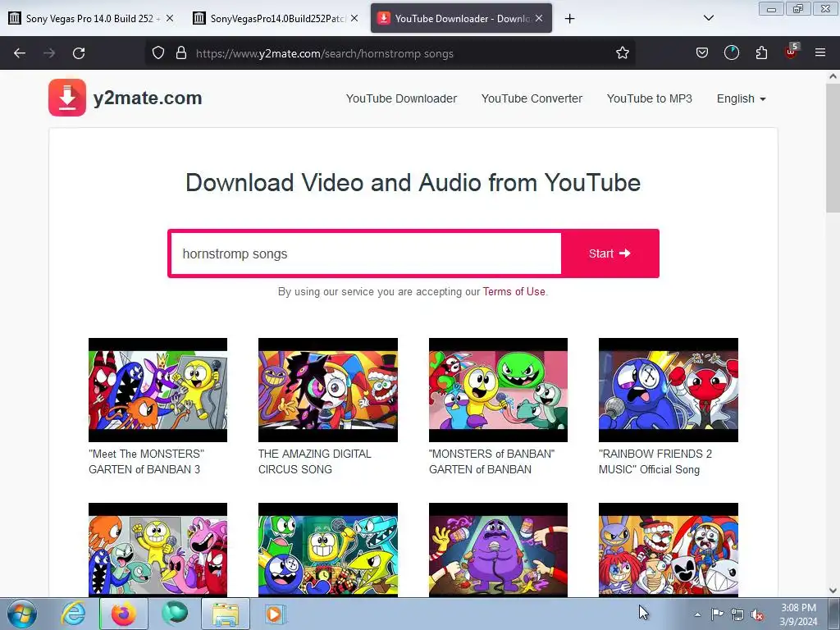
Task: Click the padlock site security icon
Action: pyautogui.click(x=181, y=52)
